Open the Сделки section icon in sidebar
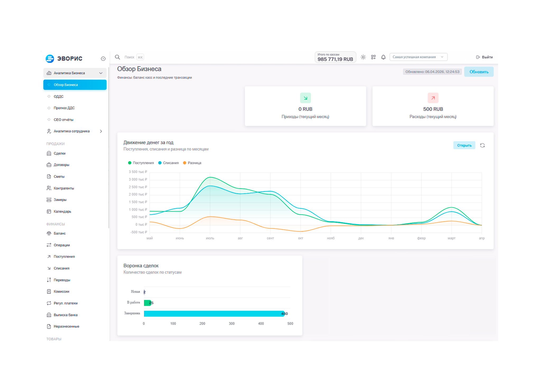This screenshot has width=539, height=392. coord(49,153)
